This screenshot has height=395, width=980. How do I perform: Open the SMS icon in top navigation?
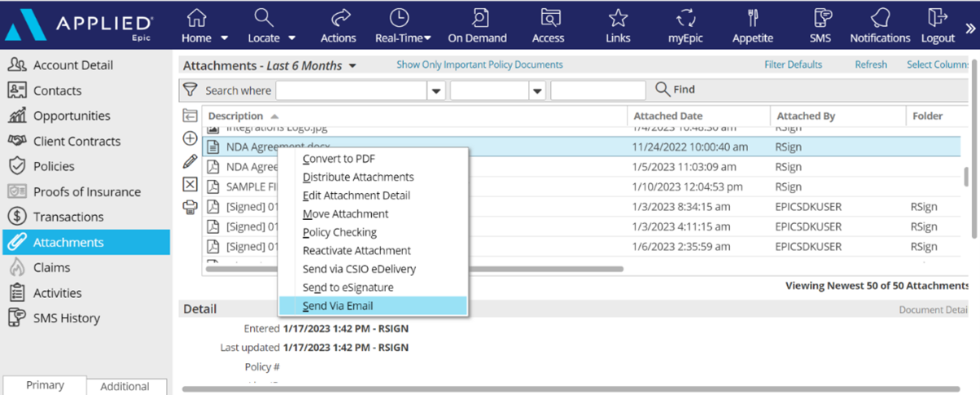click(x=820, y=19)
